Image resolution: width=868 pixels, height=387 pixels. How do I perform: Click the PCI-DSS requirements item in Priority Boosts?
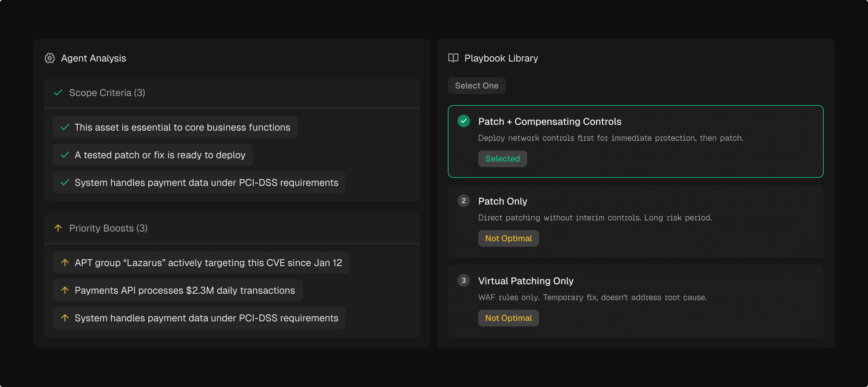(x=206, y=318)
